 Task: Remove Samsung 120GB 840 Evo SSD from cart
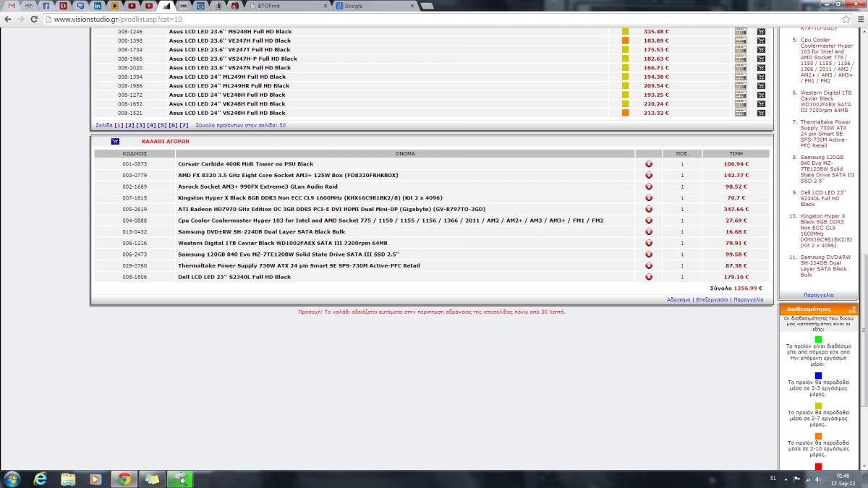[x=649, y=254]
